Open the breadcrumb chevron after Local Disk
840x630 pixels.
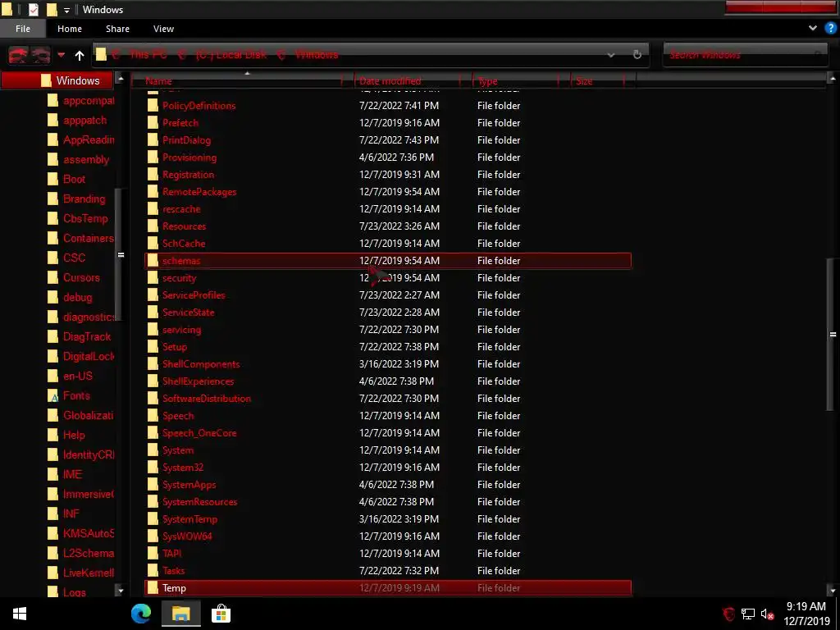(281, 55)
